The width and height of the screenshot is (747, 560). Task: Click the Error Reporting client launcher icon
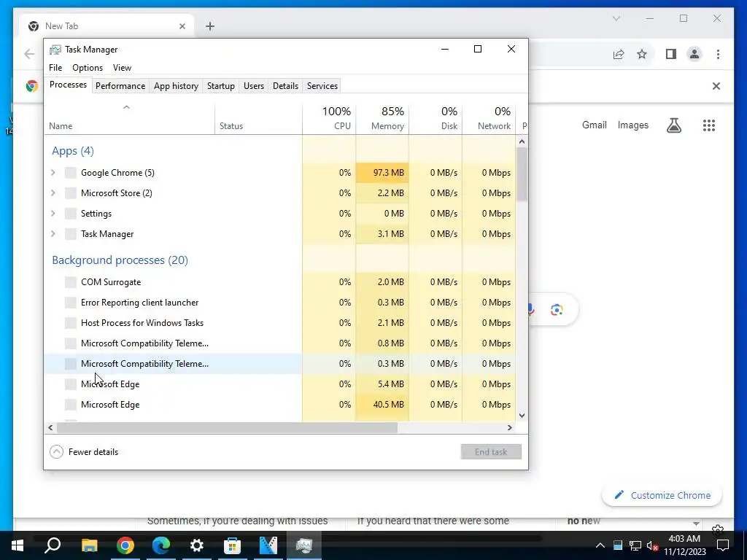[71, 303]
